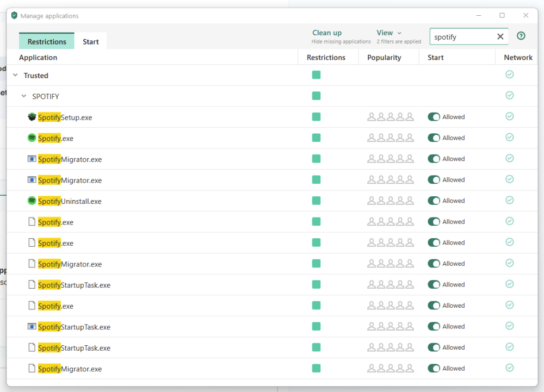Click popularity rating icons for SpotifyUninstall.exe

click(x=390, y=201)
